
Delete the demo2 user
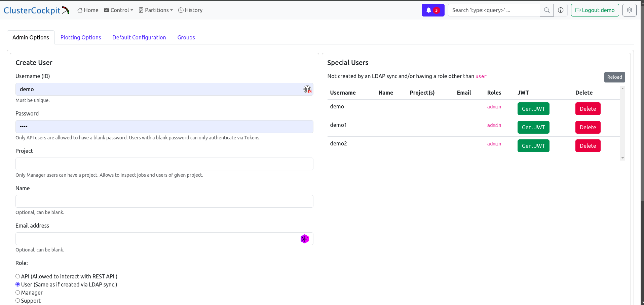coord(588,146)
